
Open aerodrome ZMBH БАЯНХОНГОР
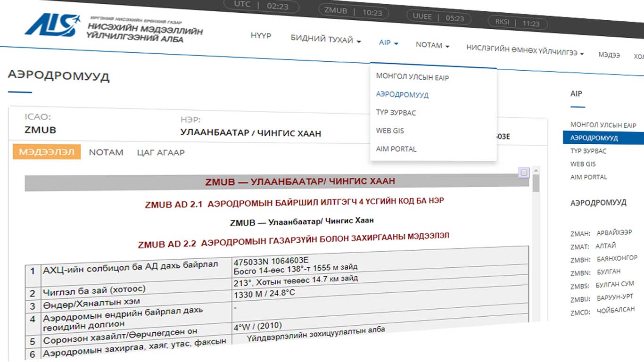(604, 259)
